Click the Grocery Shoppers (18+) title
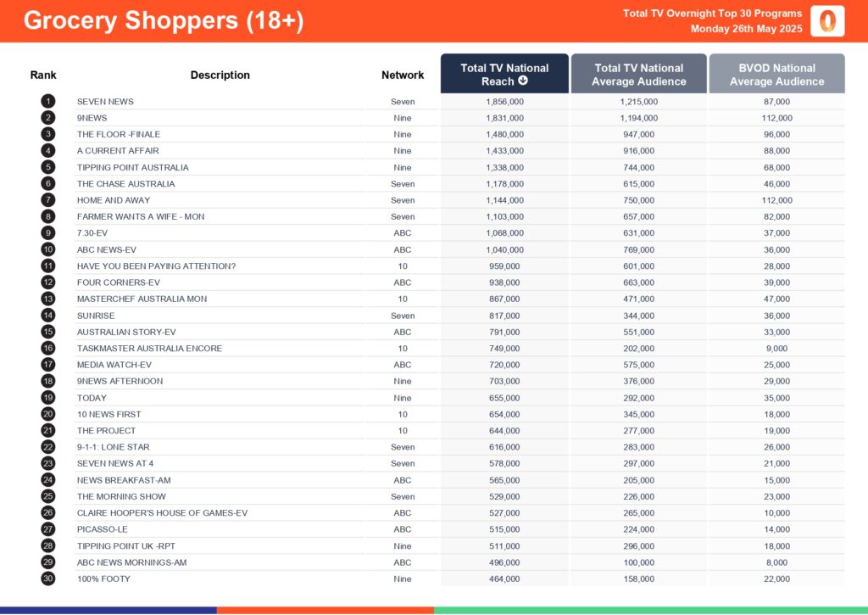The image size is (868, 615). [163, 21]
